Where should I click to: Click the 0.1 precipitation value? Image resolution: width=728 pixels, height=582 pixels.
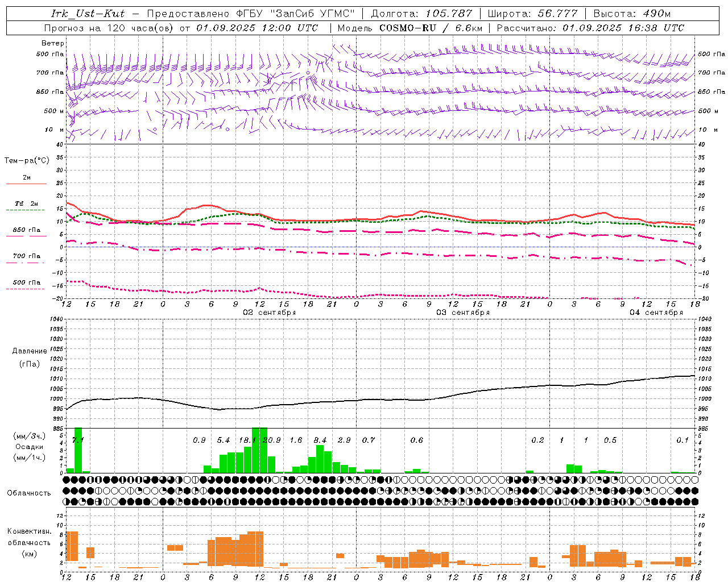click(682, 440)
